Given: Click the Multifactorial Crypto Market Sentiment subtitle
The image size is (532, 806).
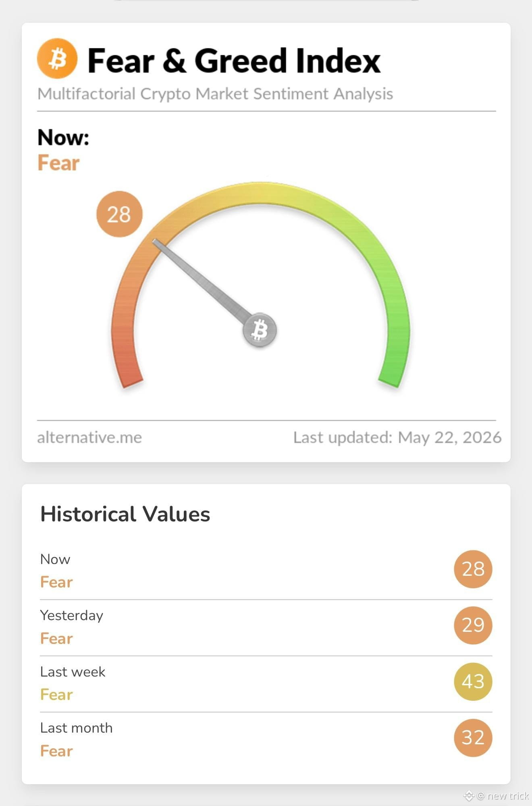Looking at the screenshot, I should (215, 94).
